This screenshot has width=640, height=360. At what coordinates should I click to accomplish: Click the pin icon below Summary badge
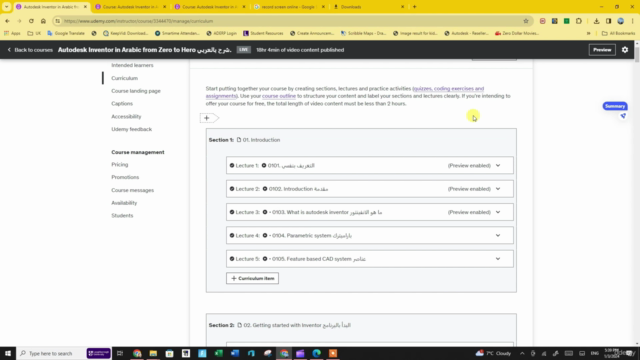pos(623,116)
